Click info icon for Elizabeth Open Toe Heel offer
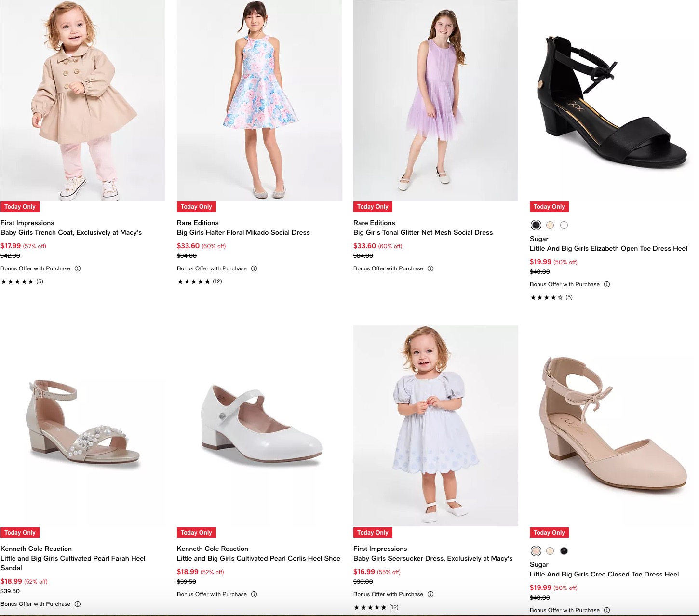The image size is (699, 616). click(x=607, y=284)
